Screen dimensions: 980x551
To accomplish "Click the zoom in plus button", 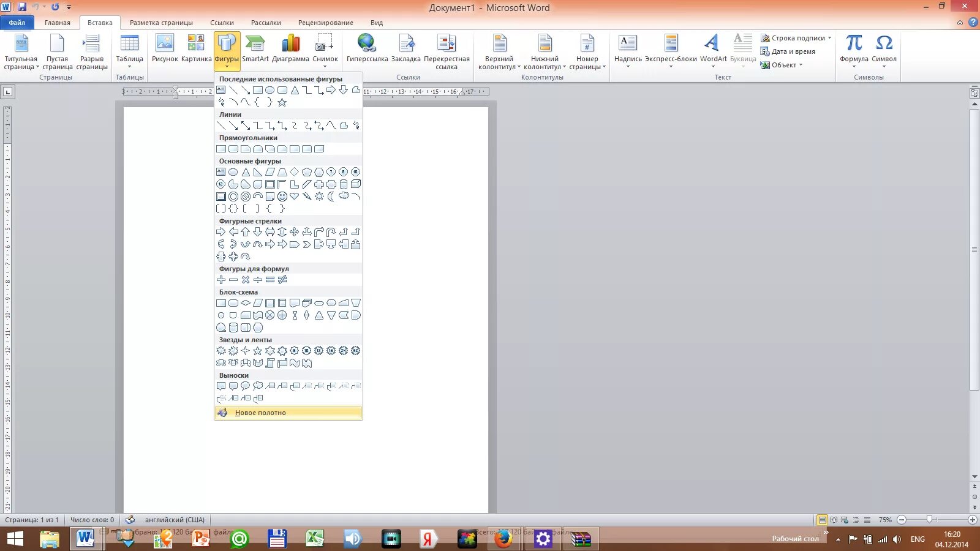I will click(x=972, y=520).
